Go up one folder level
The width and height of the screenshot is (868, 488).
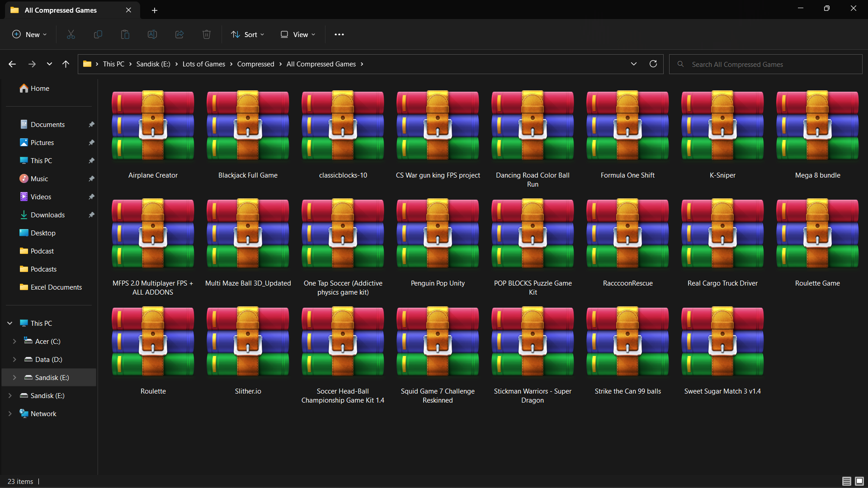[66, 64]
